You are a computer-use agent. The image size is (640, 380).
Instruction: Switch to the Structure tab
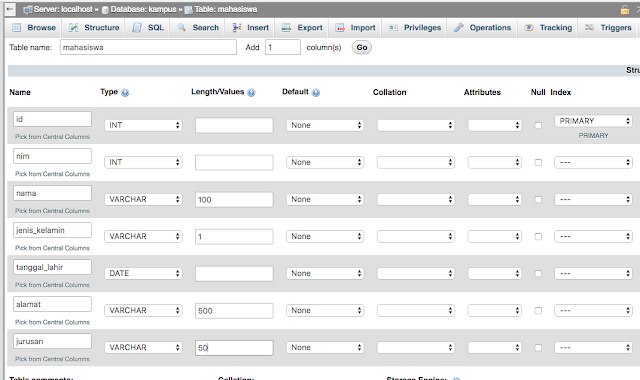click(94, 28)
